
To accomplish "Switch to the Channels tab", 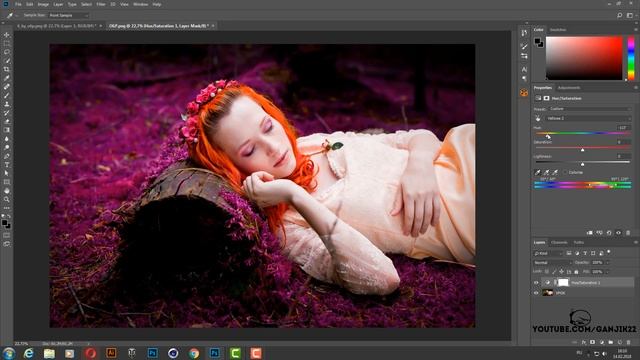I will click(x=559, y=242).
